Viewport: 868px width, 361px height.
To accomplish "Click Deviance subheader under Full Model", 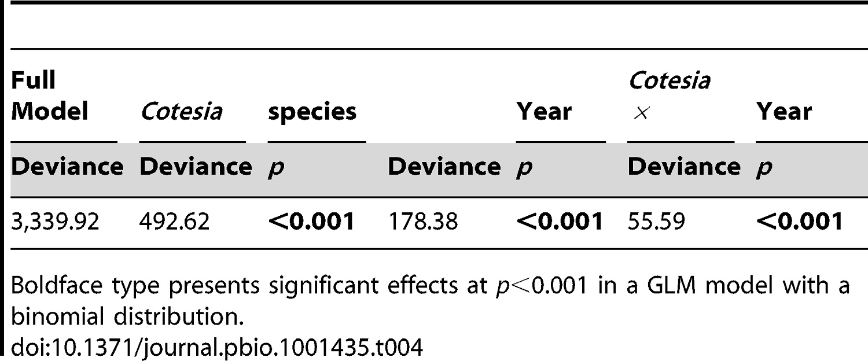I will coord(67,167).
